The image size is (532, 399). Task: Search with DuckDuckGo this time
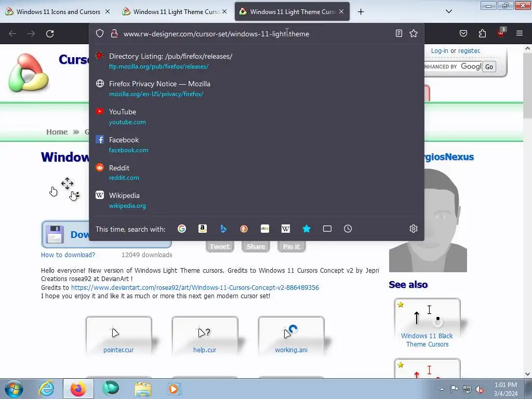244,229
